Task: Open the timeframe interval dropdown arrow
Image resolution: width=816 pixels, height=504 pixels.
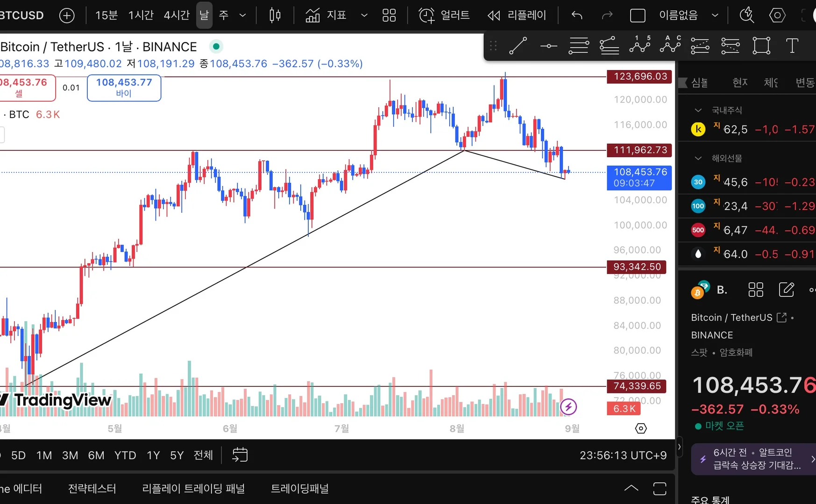Action: pyautogui.click(x=242, y=15)
